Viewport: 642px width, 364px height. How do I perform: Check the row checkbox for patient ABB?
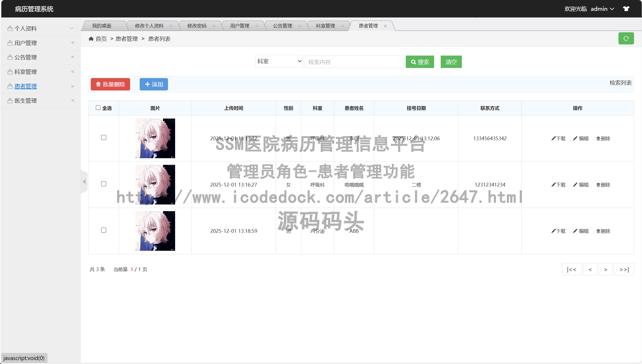(103, 230)
